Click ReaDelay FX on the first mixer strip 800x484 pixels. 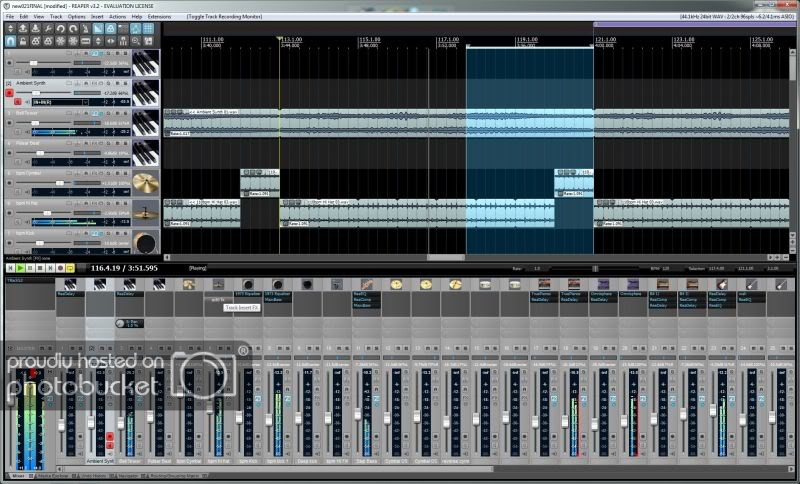(68, 294)
